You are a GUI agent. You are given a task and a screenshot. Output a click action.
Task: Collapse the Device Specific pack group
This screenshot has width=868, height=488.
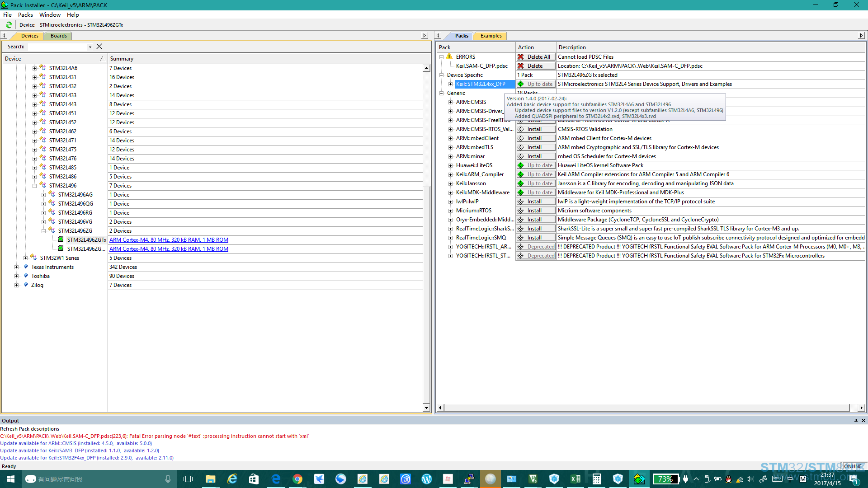442,75
